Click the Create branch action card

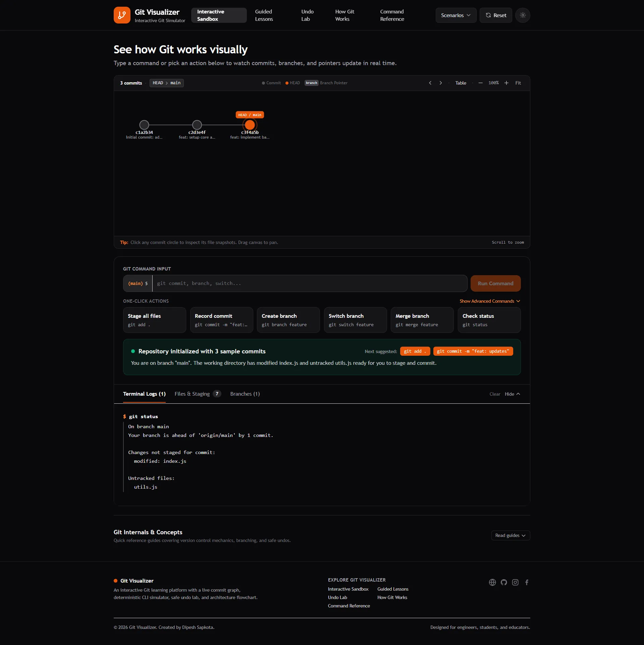click(x=288, y=320)
